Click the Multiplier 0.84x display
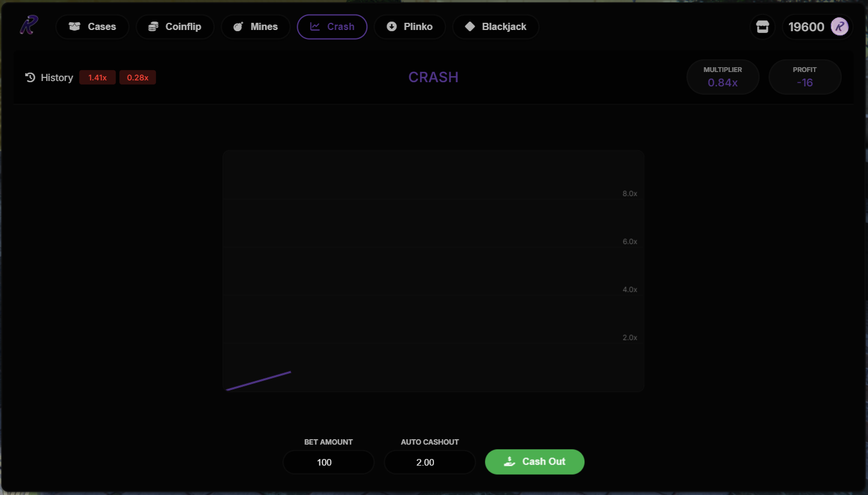This screenshot has width=868, height=495. tap(723, 77)
